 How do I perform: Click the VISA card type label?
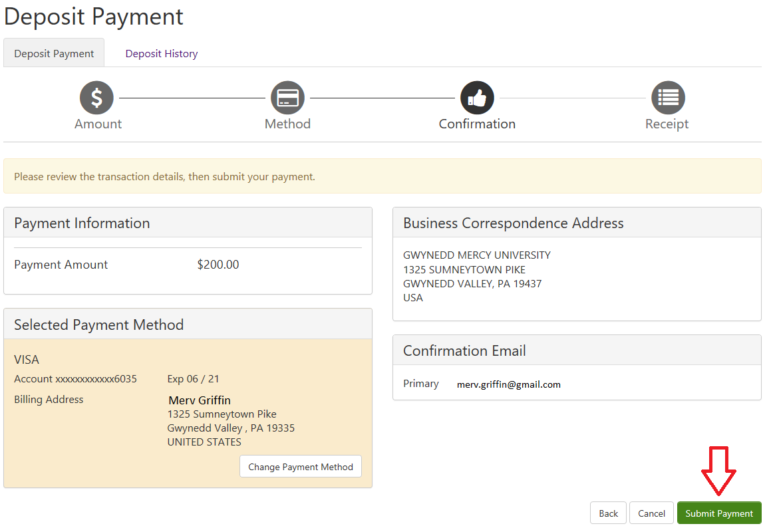coord(27,359)
